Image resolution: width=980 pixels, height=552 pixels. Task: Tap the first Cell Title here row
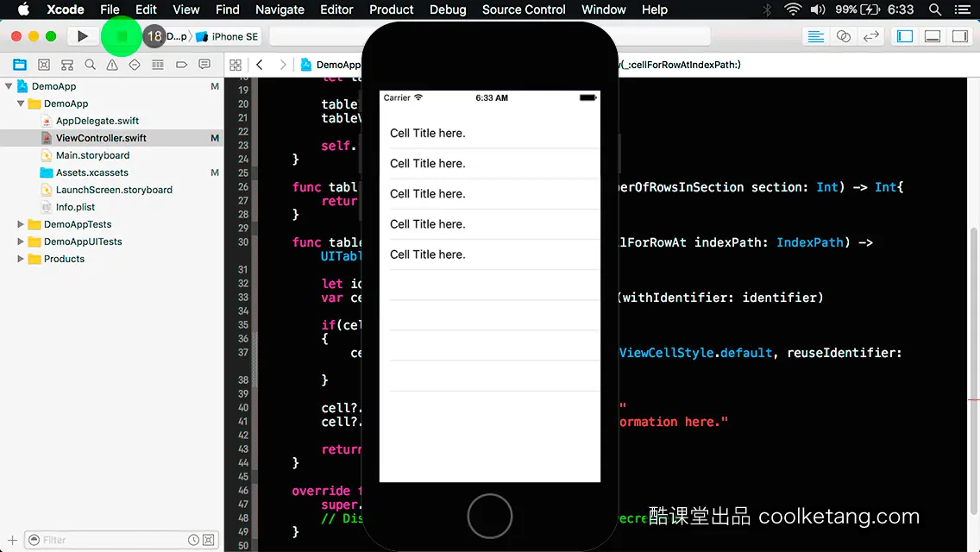click(490, 133)
